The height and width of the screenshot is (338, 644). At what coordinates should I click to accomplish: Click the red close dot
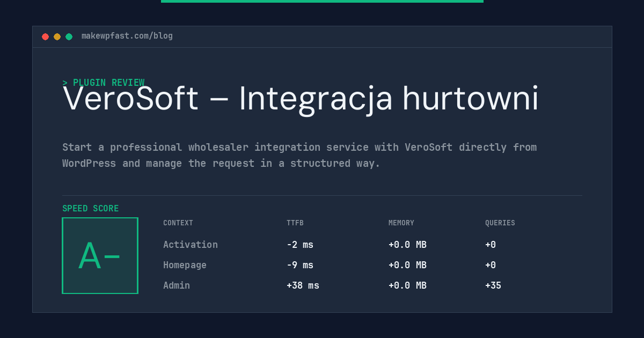click(45, 36)
